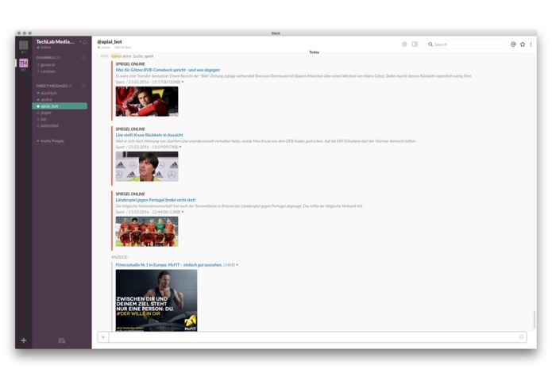Open starred items via star icon
This screenshot has width=552, height=392.
pyautogui.click(x=523, y=44)
